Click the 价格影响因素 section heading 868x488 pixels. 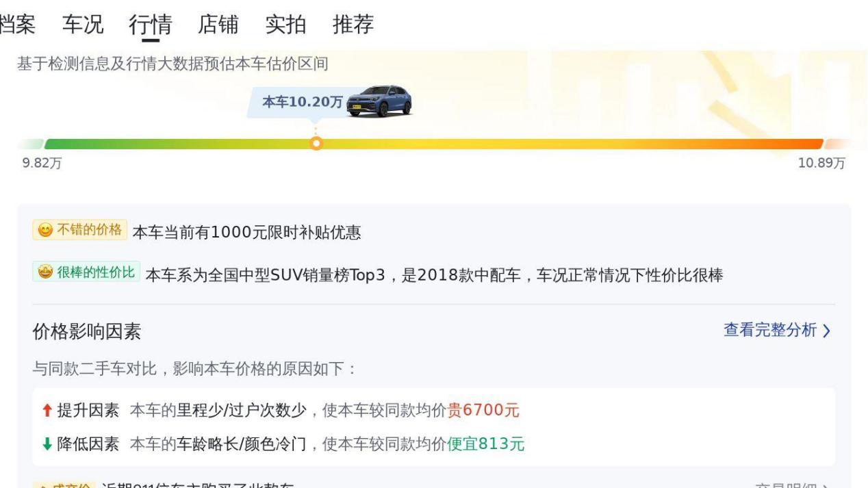point(87,332)
